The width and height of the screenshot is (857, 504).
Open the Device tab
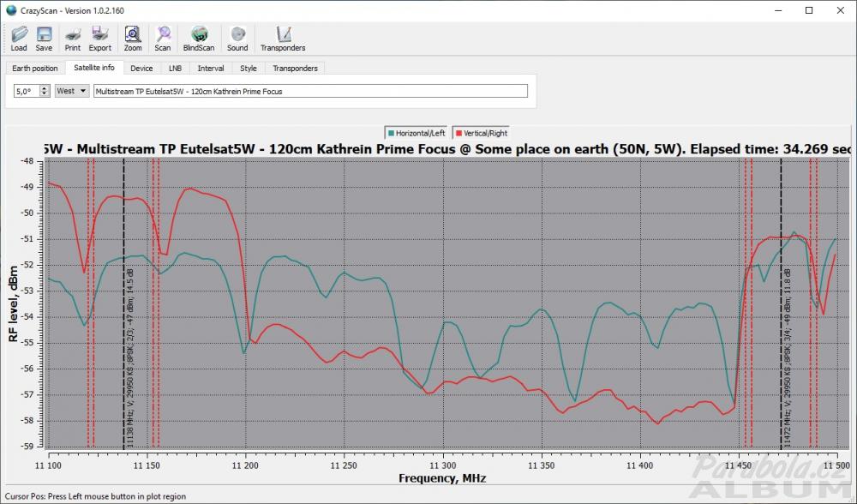[x=141, y=69]
